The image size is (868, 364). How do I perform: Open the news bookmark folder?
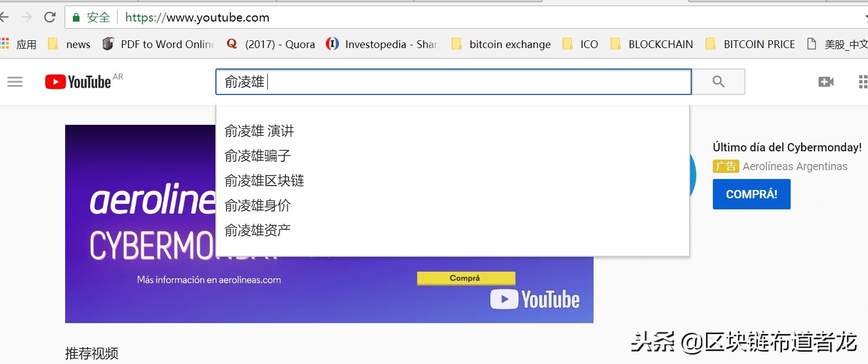tap(69, 44)
